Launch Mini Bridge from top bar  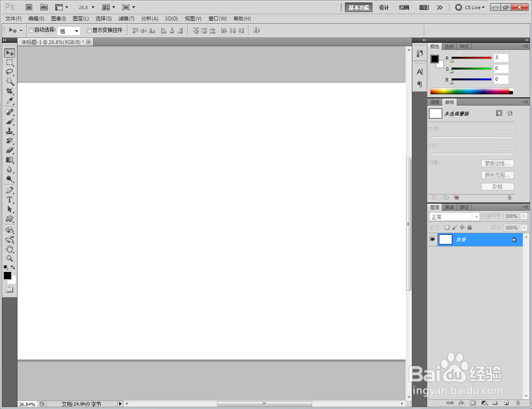(x=44, y=7)
